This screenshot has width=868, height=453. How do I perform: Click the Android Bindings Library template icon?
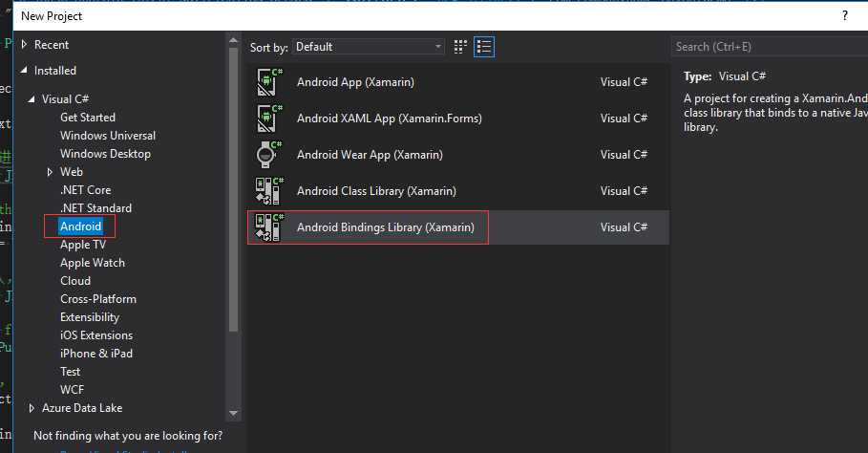point(269,227)
